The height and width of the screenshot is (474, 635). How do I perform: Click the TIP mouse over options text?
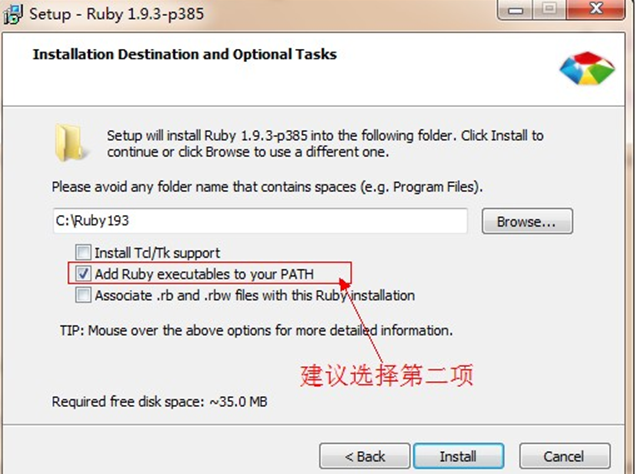point(257,329)
